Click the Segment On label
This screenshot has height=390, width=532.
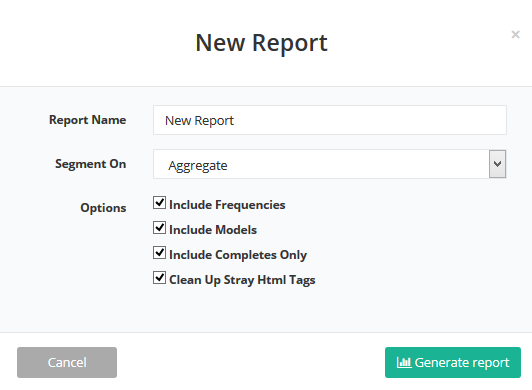tap(91, 164)
